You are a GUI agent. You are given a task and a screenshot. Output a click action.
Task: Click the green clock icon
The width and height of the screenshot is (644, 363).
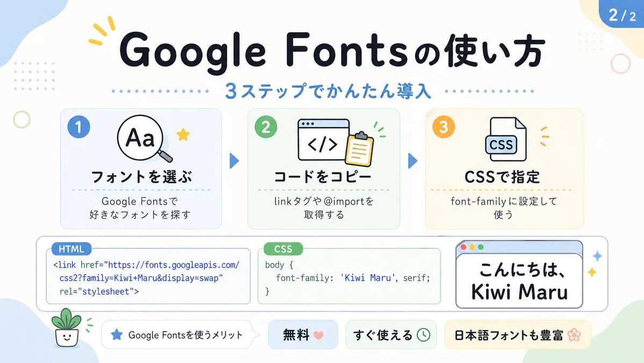(x=423, y=335)
